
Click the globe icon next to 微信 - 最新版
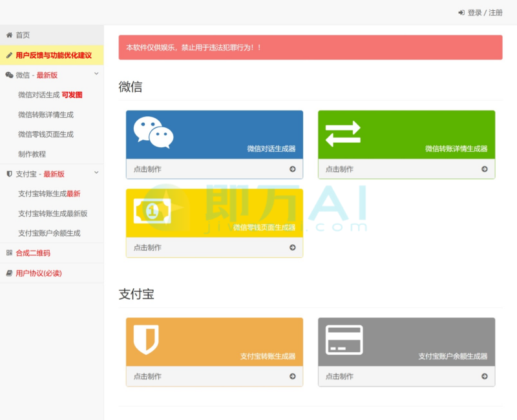click(x=8, y=75)
